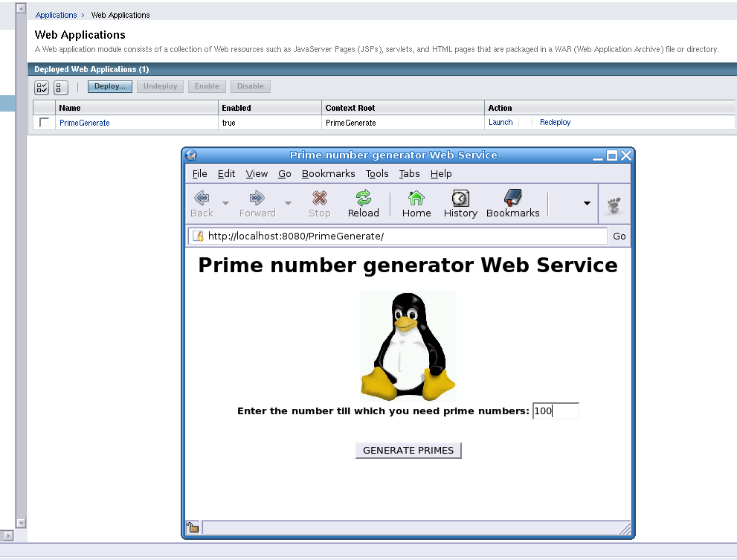This screenshot has width=737, height=560.
Task: Go to the browser Home page
Action: click(416, 198)
